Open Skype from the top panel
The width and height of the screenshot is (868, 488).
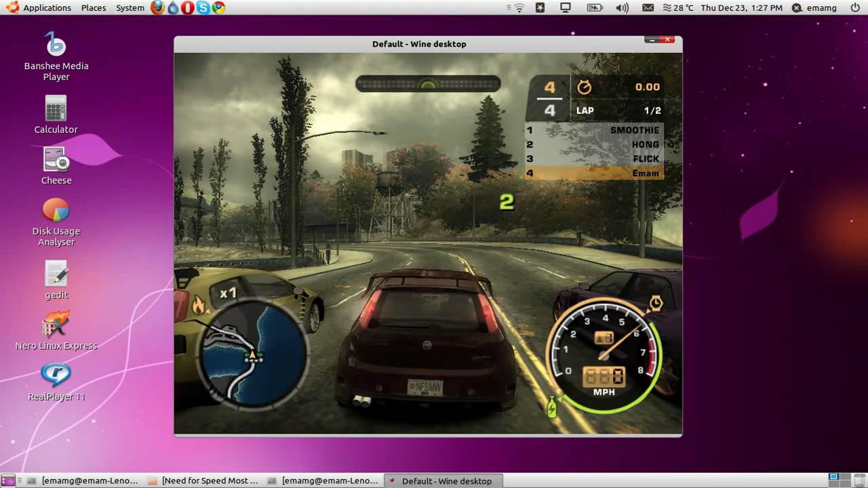coord(203,7)
